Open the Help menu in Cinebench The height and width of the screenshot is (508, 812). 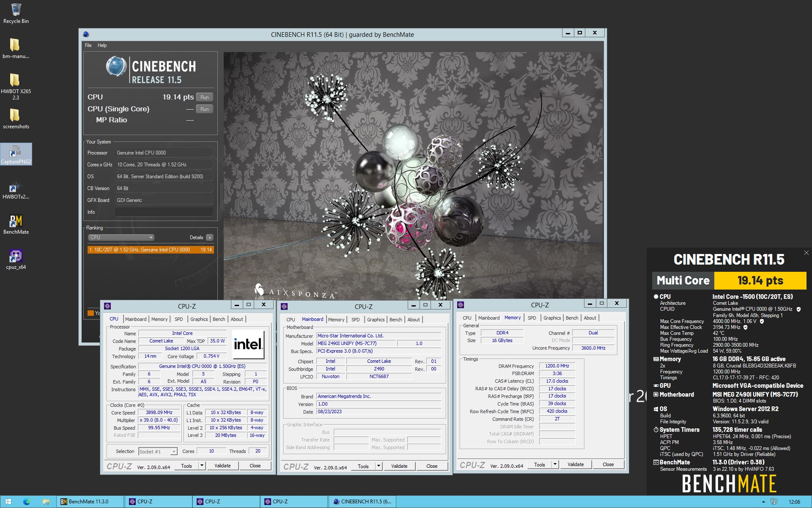[102, 45]
